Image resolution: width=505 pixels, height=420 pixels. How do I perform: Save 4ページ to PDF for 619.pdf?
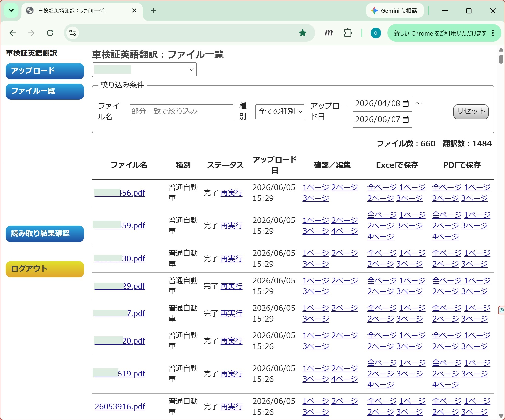coord(445,385)
